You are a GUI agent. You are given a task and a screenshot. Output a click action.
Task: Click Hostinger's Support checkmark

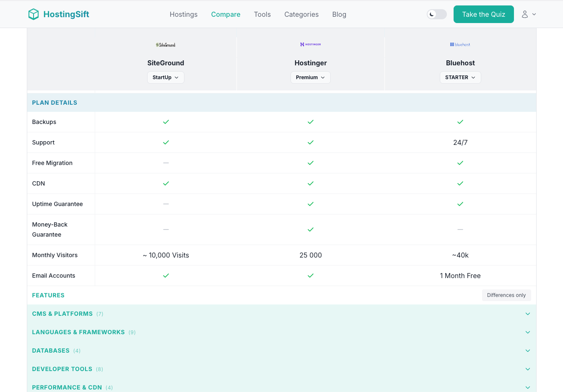(311, 142)
